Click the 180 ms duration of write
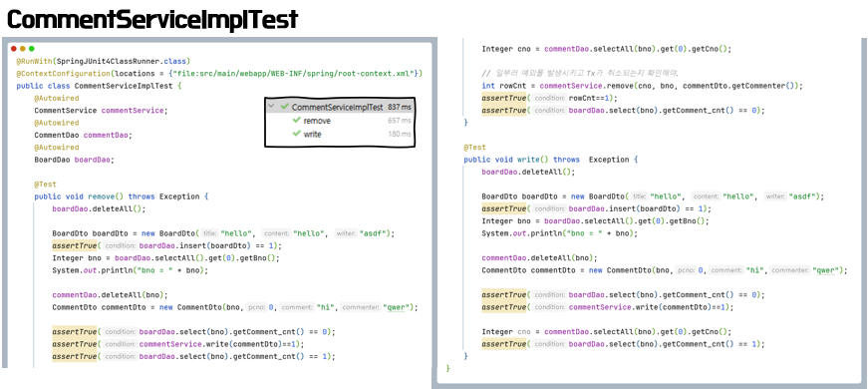This screenshot has height=389, width=868. tap(400, 134)
